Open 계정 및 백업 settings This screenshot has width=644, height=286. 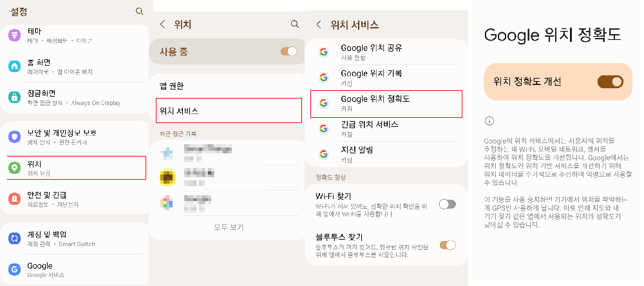click(74, 238)
